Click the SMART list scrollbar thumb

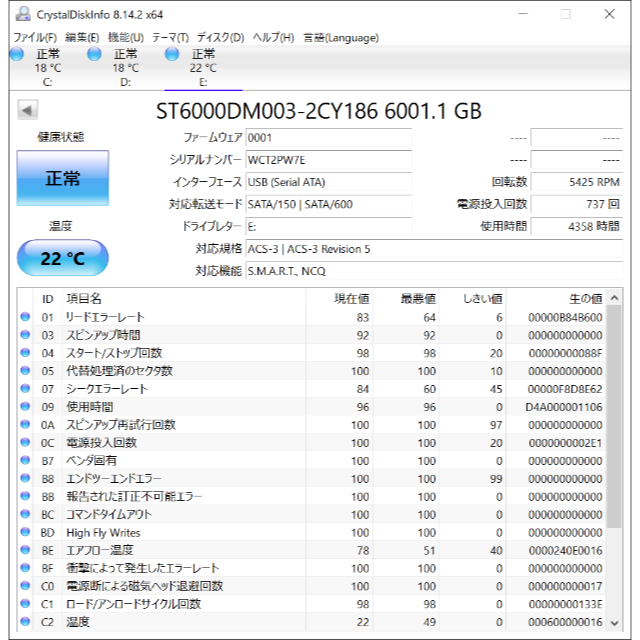click(614, 417)
